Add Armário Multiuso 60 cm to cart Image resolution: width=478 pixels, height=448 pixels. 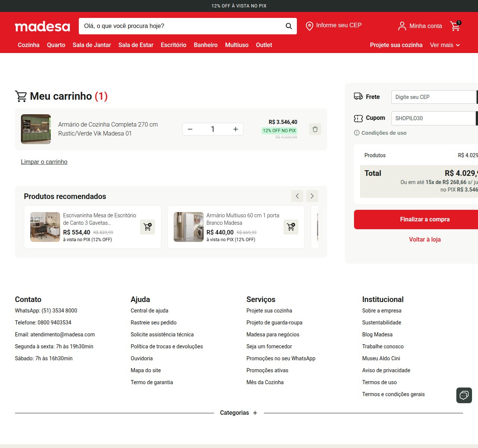(291, 227)
